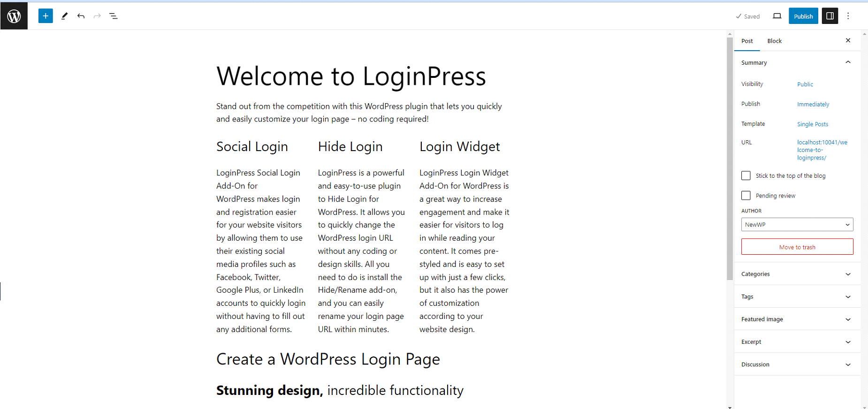Image resolution: width=868 pixels, height=409 pixels.
Task: Expand the Discussion panel
Action: (797, 364)
